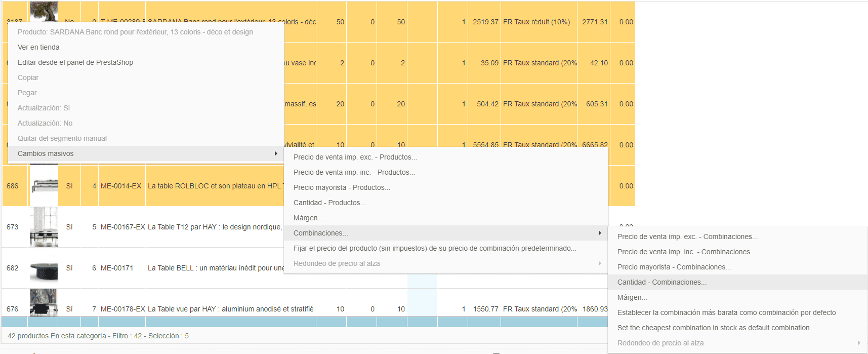
Task: Open the Table T12 product image
Action: point(44,227)
